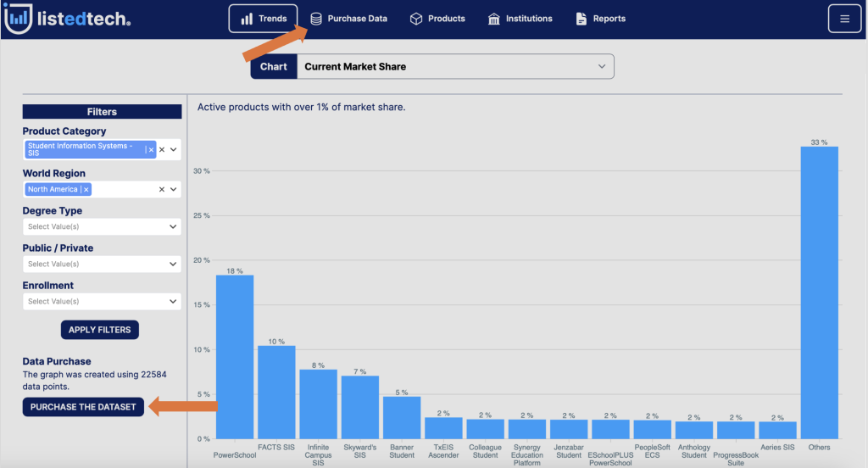This screenshot has height=468, width=868.
Task: Remove the North America tag
Action: coord(86,189)
